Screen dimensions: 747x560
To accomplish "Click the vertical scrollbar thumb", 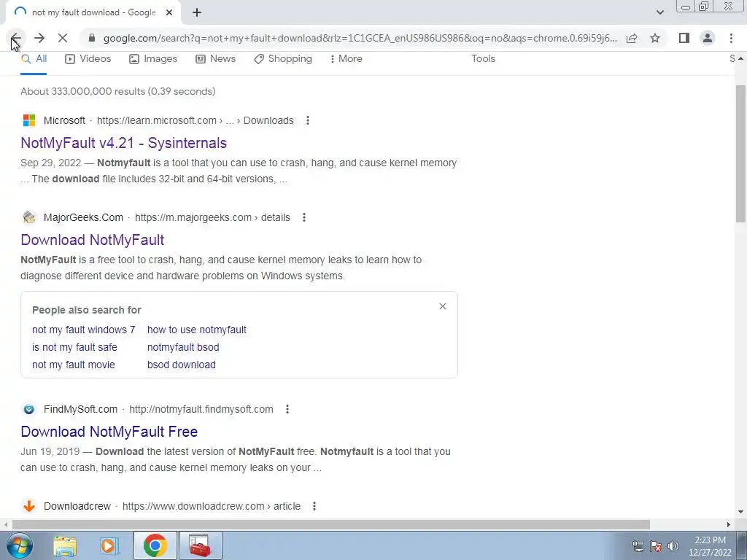I will [x=740, y=153].
